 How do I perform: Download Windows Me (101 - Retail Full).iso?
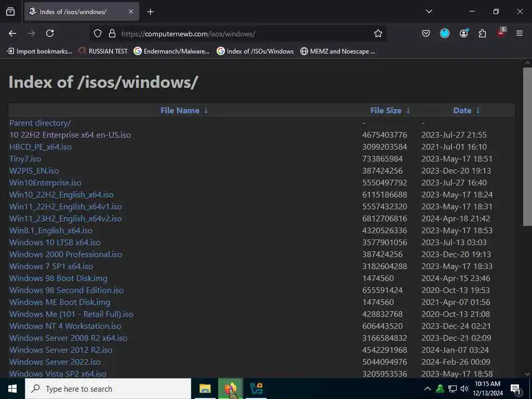71,314
